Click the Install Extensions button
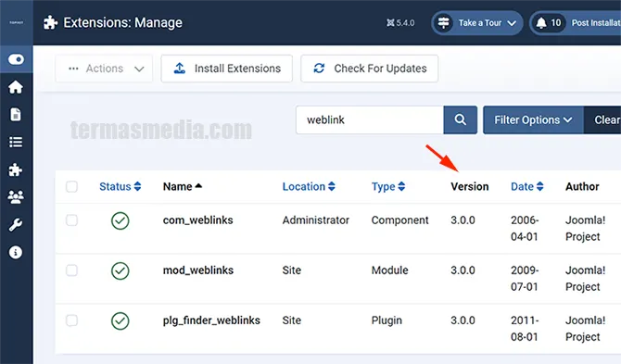Screen dimensions: 621x364 [x=226, y=69]
